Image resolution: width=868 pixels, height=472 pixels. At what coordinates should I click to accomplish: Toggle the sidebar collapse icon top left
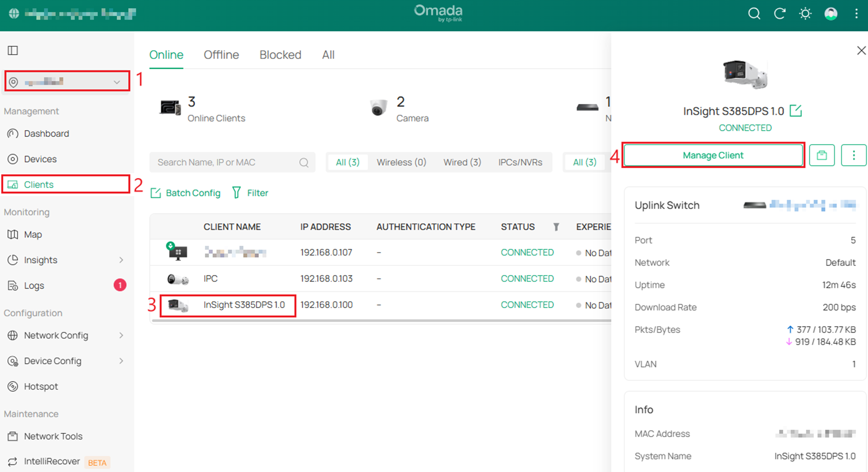click(x=13, y=50)
